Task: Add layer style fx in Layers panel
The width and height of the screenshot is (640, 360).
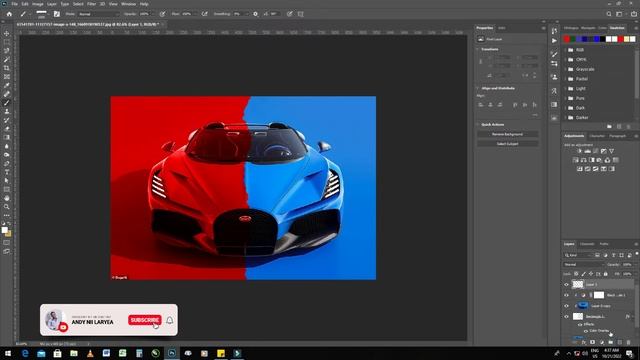Action: [x=584, y=342]
